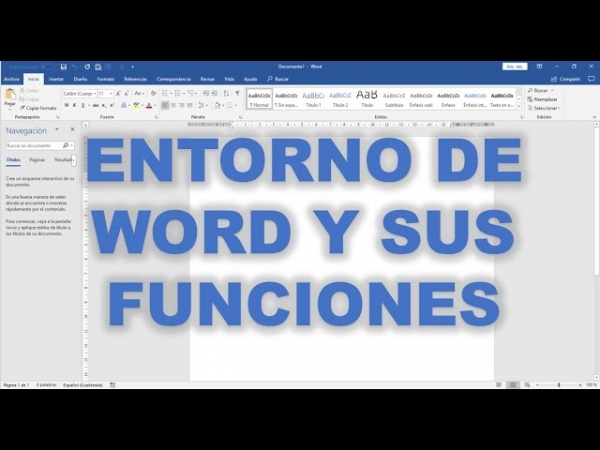Click the Compartir share button
Viewport: 600px width, 450px height.
[x=566, y=79]
